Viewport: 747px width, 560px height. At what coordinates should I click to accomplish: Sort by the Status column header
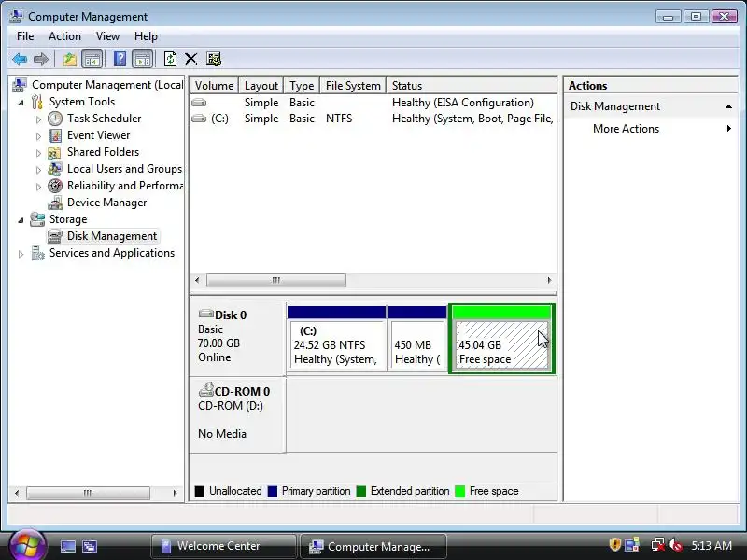coord(472,86)
